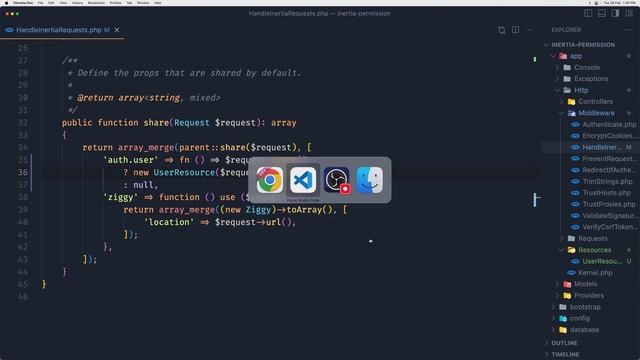Viewport: 640px width, 360px height.
Task: Open the Bookmarks menu in the menu bar
Action: 96,3
